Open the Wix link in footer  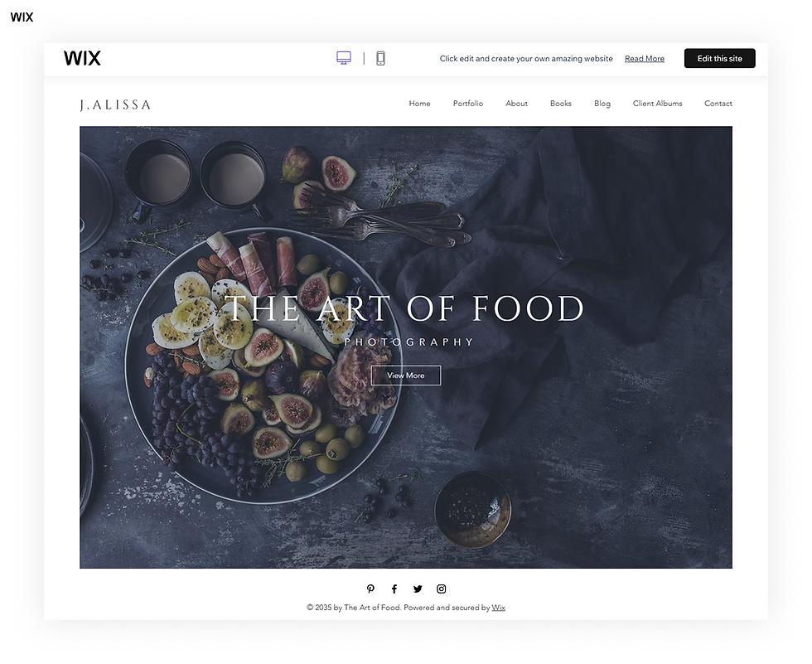pyautogui.click(x=498, y=608)
